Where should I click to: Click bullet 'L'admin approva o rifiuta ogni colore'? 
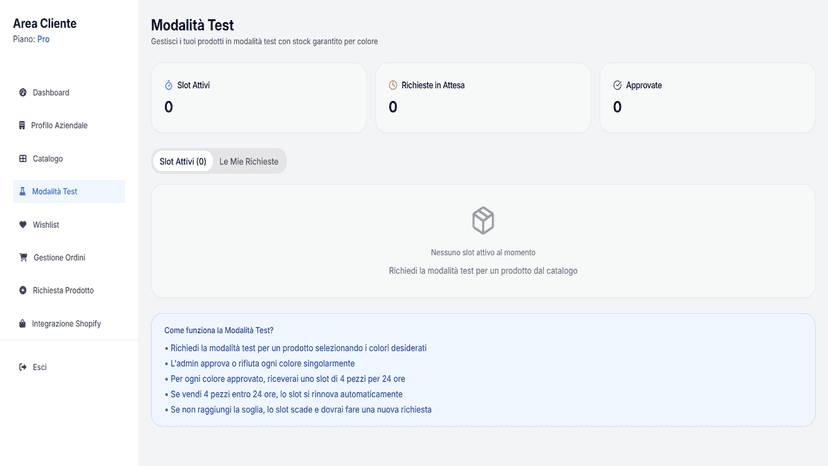260,364
